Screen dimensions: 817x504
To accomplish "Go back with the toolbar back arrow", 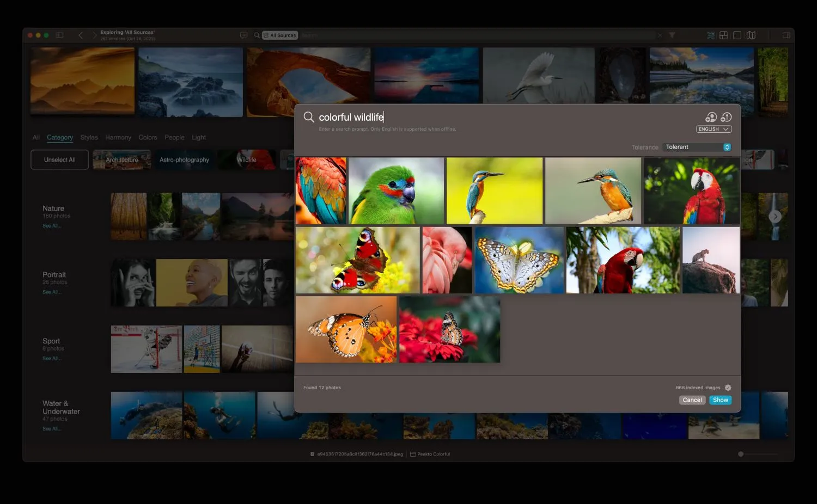I will [81, 35].
